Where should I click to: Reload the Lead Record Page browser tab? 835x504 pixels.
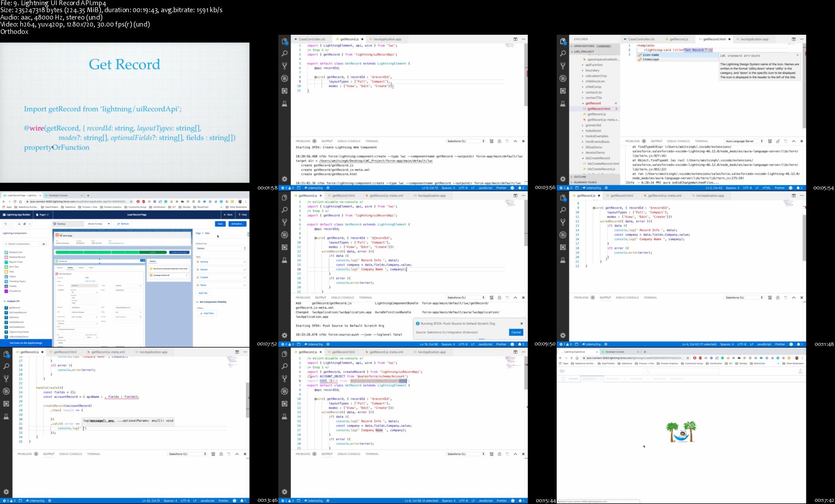coord(15,202)
